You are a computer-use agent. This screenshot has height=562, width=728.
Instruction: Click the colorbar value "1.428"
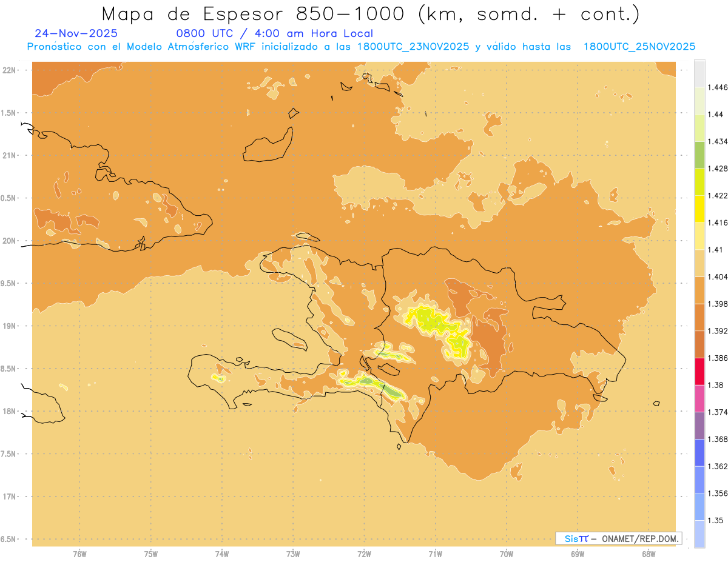click(719, 169)
